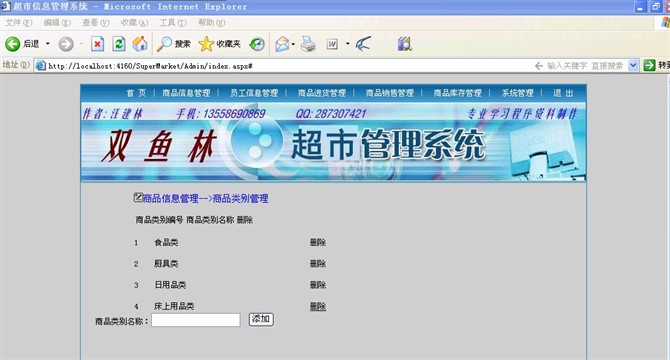The image size is (670, 360).
Task: Open the Back button history dropdown arrow
Action: pyautogui.click(x=47, y=44)
